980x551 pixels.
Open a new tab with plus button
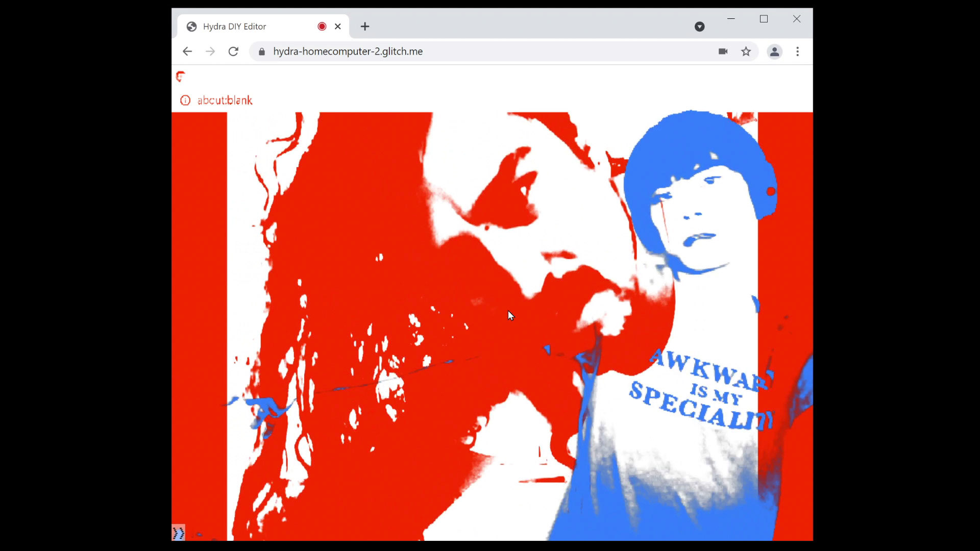click(365, 27)
